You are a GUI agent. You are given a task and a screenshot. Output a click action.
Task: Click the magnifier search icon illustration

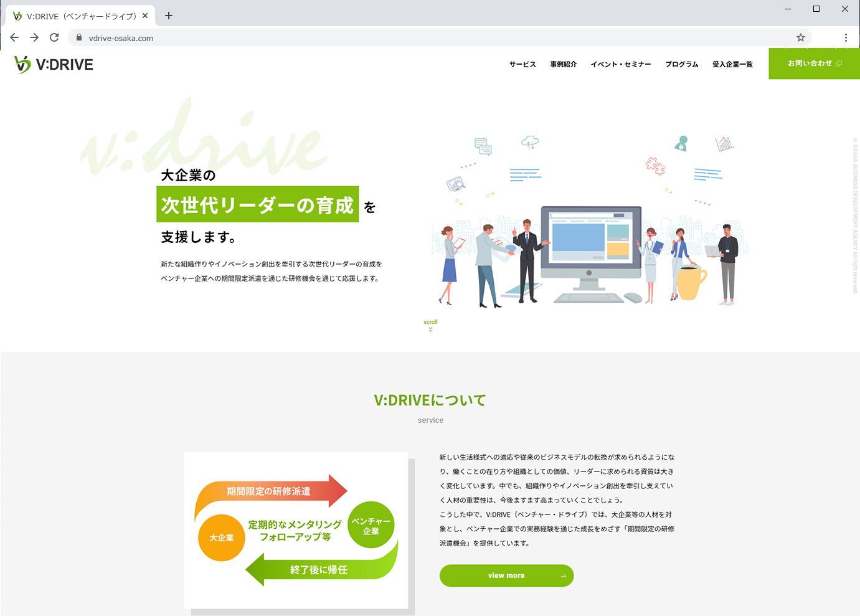tap(456, 184)
